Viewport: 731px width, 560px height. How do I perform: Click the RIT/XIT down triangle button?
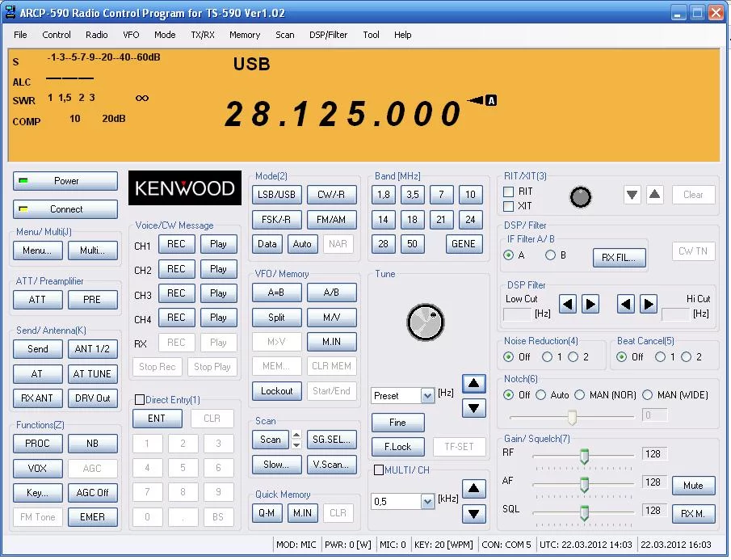coord(632,195)
